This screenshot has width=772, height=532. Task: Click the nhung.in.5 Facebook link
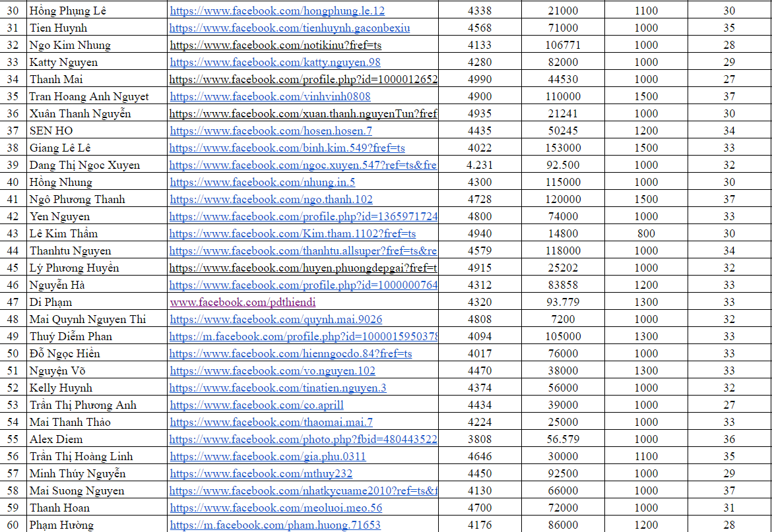click(x=262, y=183)
